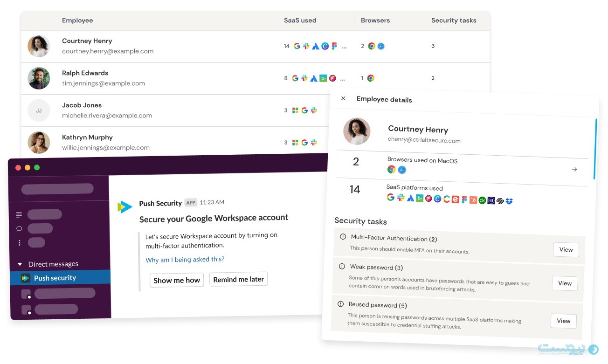The image size is (608, 364).
Task: Click the Security tasks column header
Action: 454,21
